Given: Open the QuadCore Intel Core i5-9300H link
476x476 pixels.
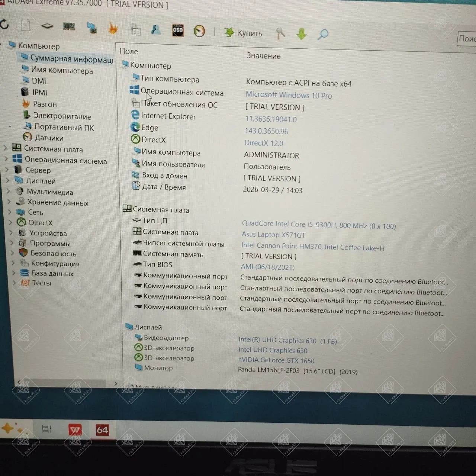Looking at the screenshot, I should (319, 225).
